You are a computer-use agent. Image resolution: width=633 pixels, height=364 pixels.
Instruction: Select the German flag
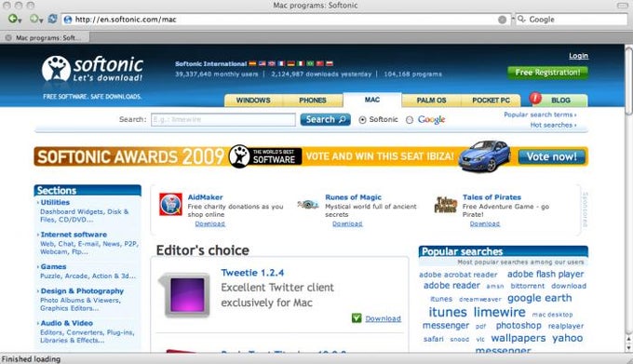pyautogui.click(x=291, y=63)
